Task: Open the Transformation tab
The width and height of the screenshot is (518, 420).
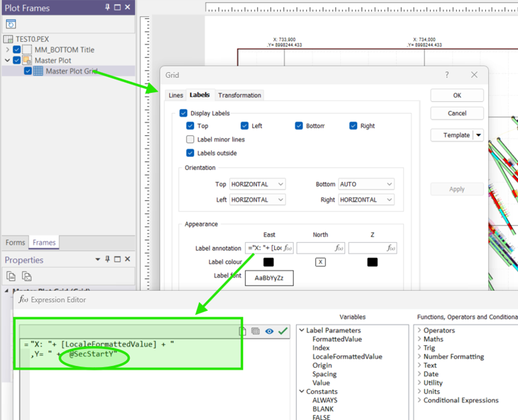Action: pos(240,96)
